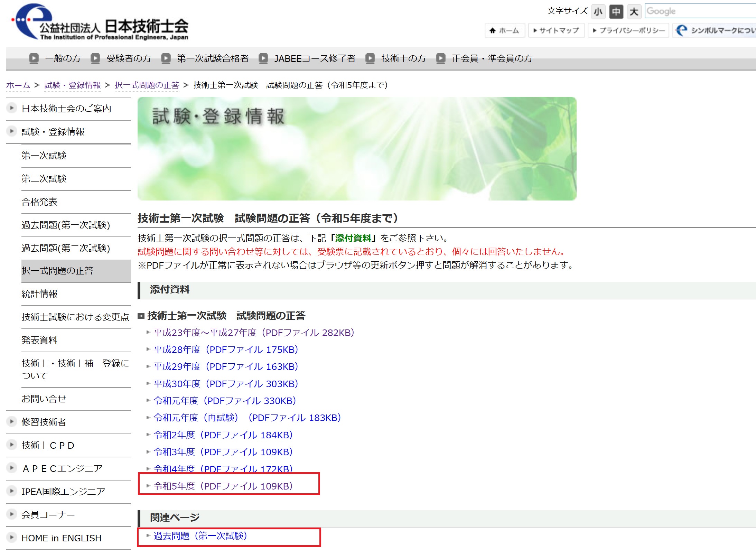Open 統計情報 in the sidebar

tap(39, 294)
